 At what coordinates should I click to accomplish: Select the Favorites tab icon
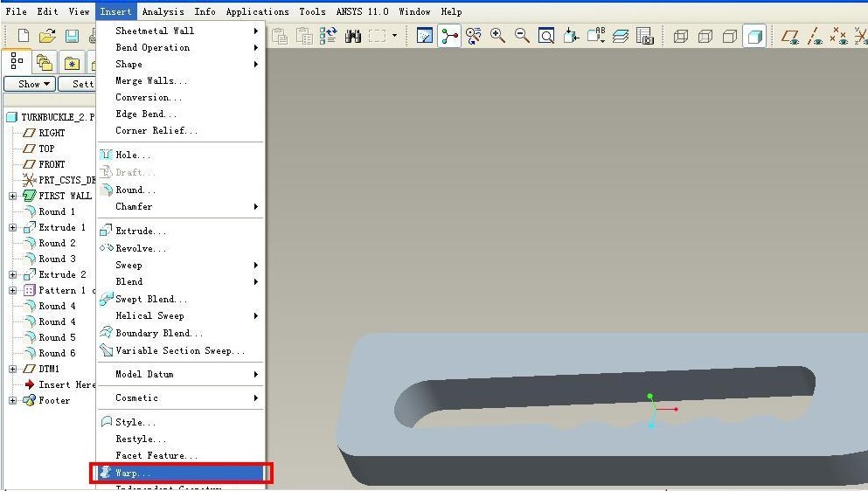(x=72, y=64)
